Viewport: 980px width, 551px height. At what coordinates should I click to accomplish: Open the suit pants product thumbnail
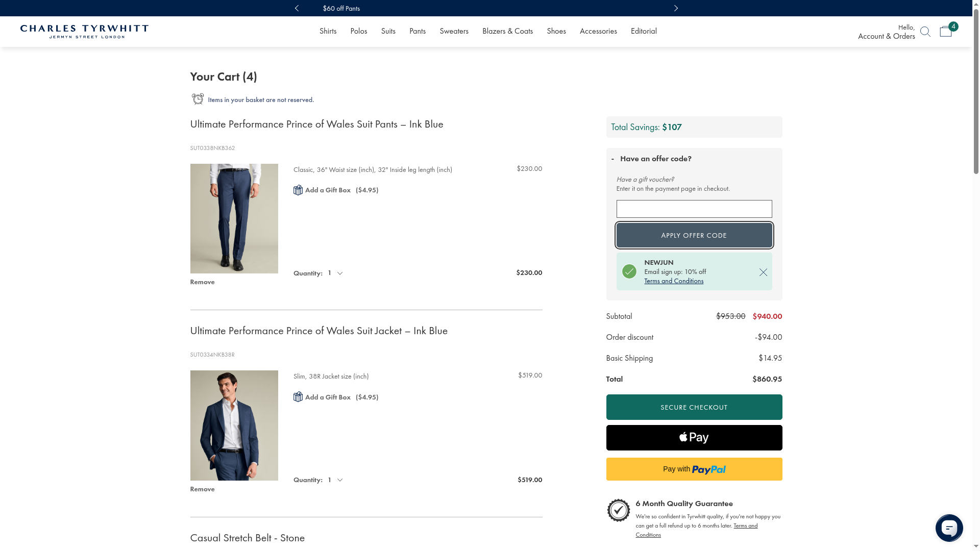point(234,218)
